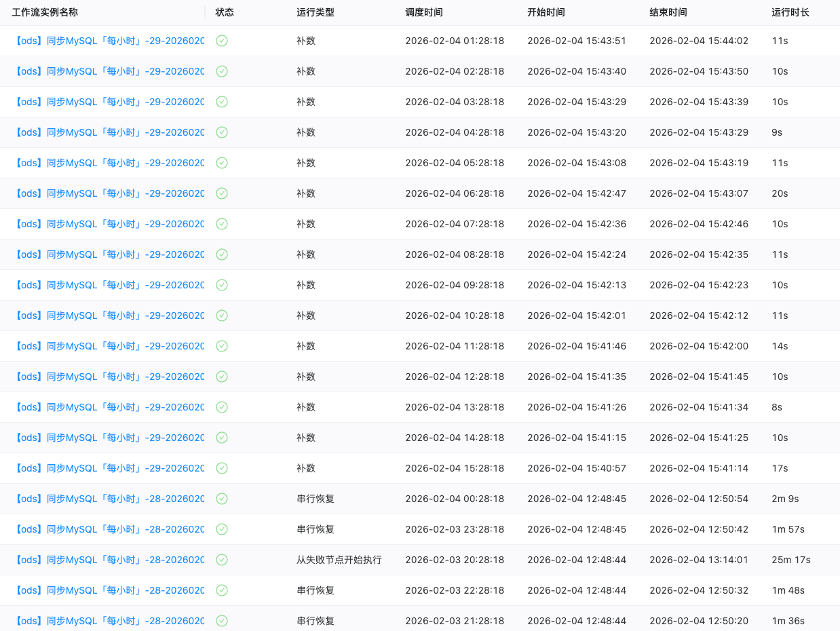Click success status icon for 2026-02-04 02:28:18 schedule
The width and height of the screenshot is (840, 631).
[222, 71]
